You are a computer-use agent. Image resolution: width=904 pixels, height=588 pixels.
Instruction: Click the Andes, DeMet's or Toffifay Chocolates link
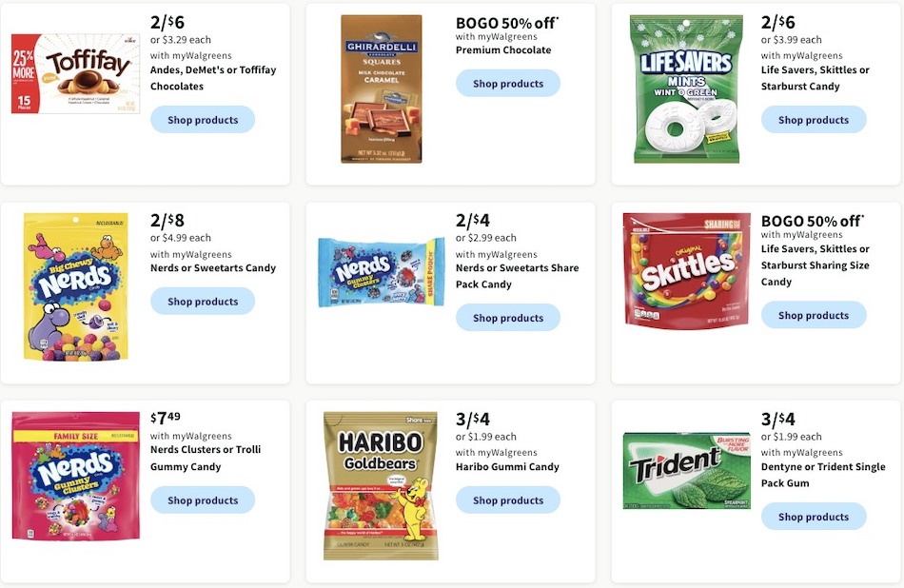click(212, 77)
